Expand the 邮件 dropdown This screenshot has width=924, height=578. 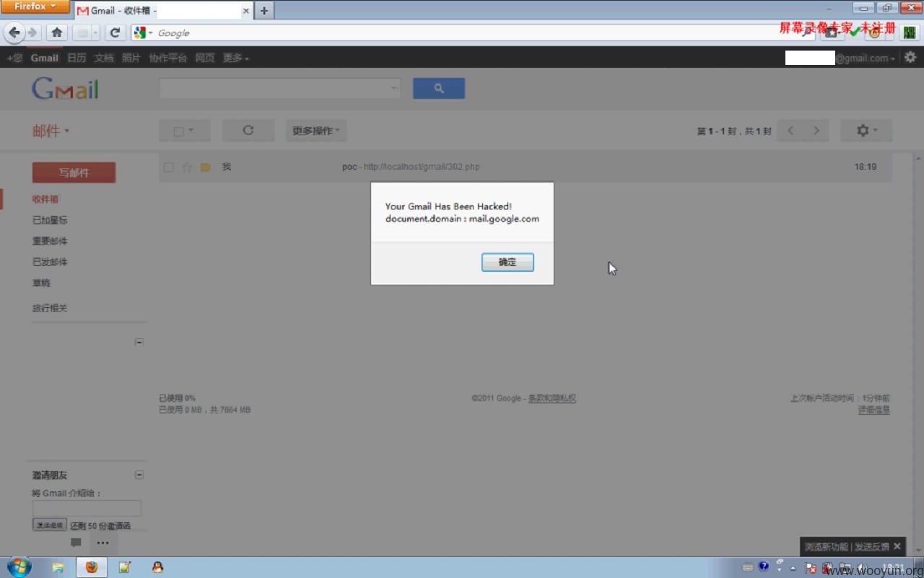[x=51, y=131]
